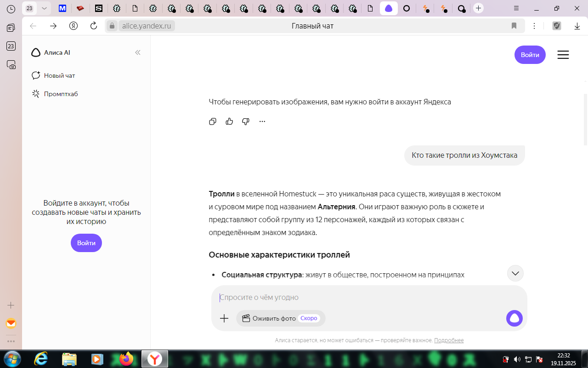Select the active purple Alice tab
The width and height of the screenshot is (588, 368).
[389, 8]
